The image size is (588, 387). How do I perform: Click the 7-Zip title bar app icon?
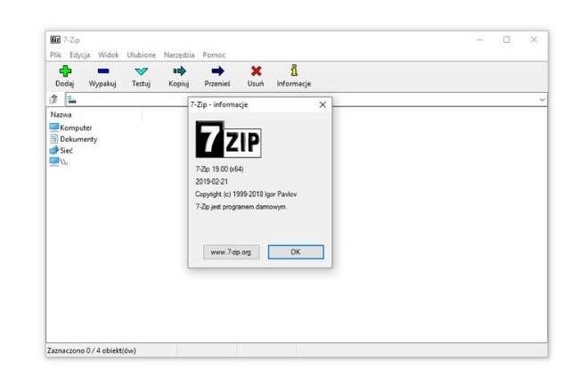[x=55, y=40]
